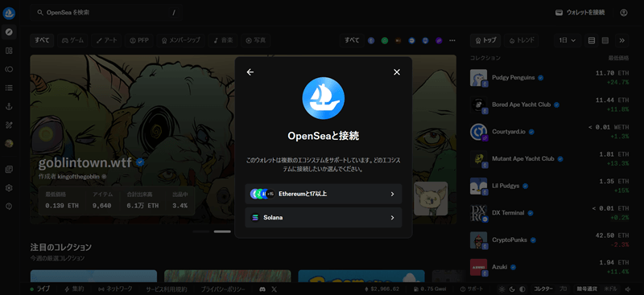This screenshot has height=295, width=644.
Task: Switch to the トレンド ranking tab
Action: tap(522, 41)
